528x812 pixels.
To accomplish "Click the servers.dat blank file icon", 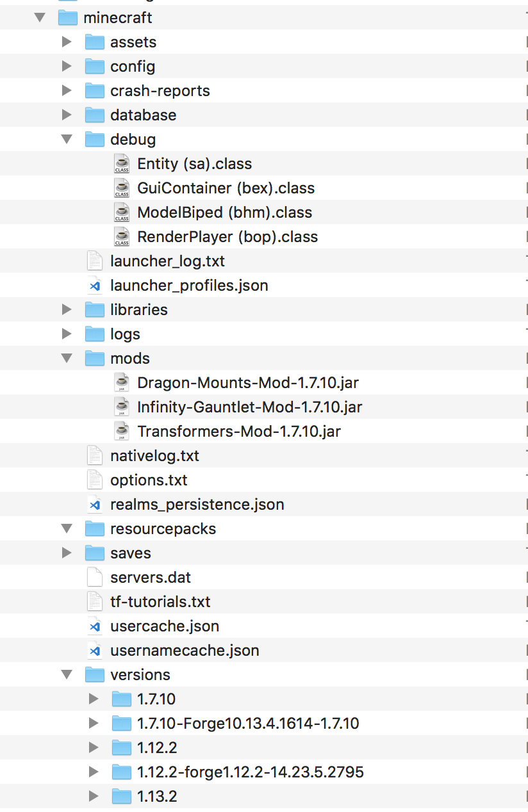I will (94, 577).
